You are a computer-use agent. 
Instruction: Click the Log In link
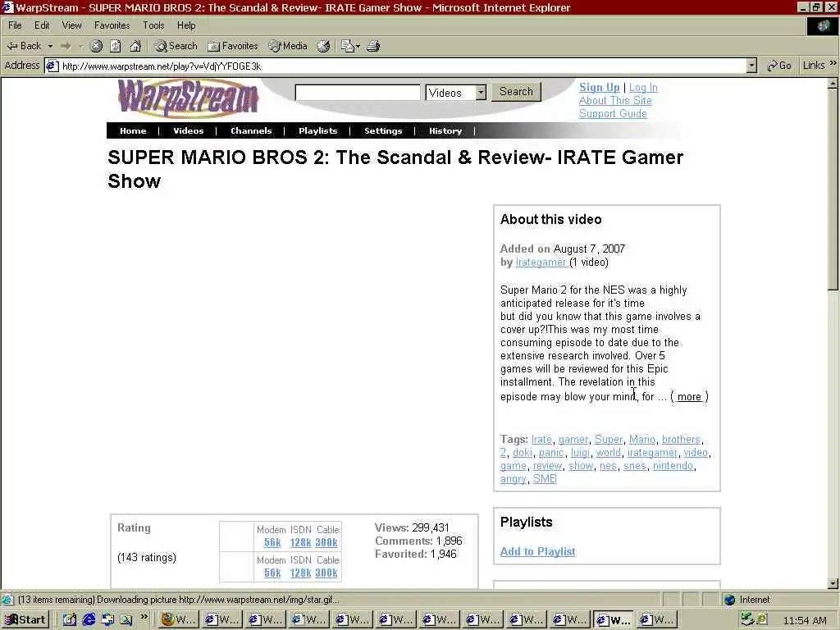pyautogui.click(x=643, y=87)
